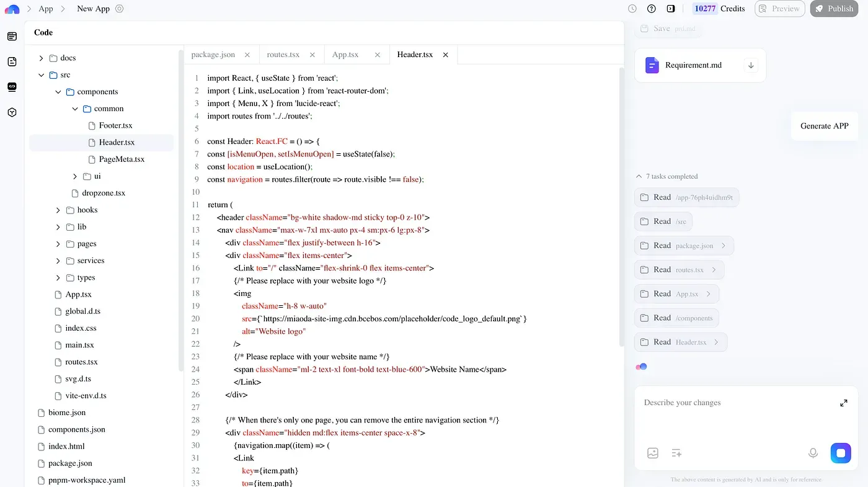Click the microphone voice input icon
This screenshot has height=487, width=868.
click(813, 453)
